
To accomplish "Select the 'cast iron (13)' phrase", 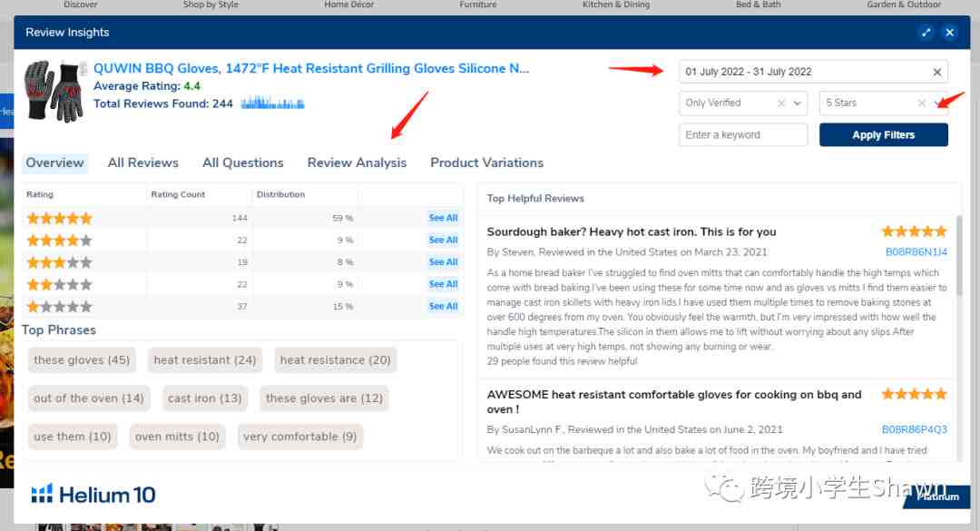I will 205,398.
